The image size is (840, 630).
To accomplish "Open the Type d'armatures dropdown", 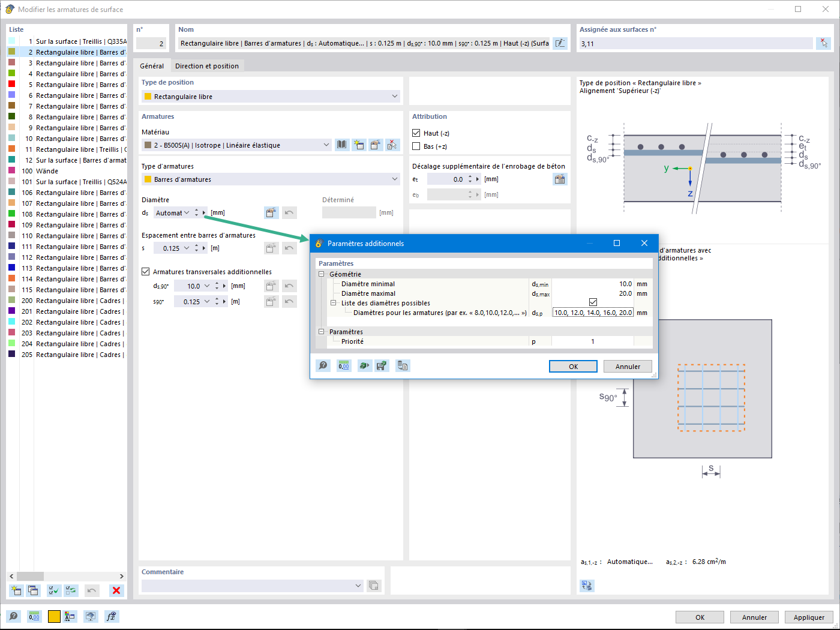I will tap(395, 179).
